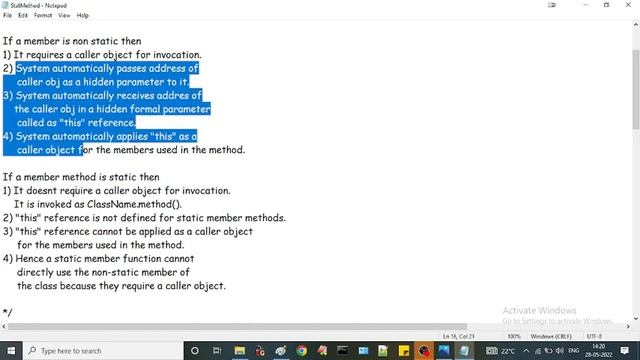The width and height of the screenshot is (640, 360).
Task: Restore down the Notepad window
Action: coord(607,5)
